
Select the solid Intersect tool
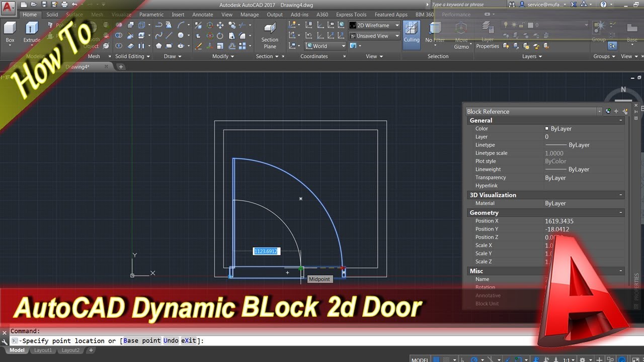click(119, 46)
